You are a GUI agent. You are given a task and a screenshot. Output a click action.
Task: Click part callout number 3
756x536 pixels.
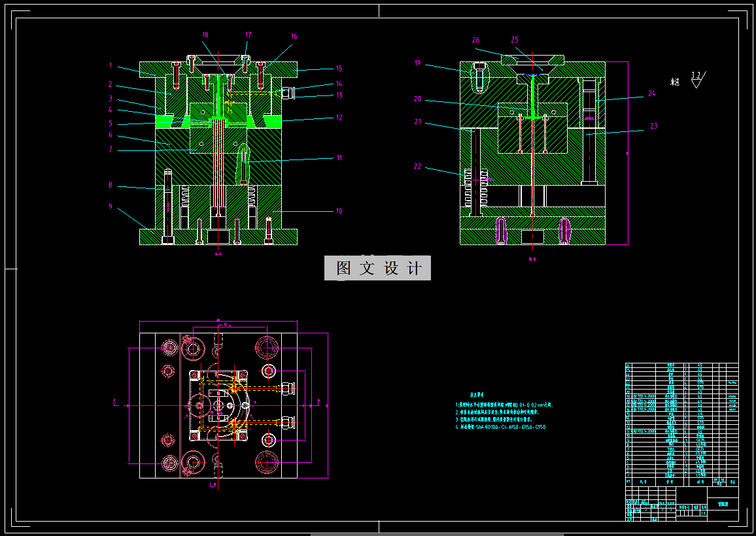click(x=111, y=98)
